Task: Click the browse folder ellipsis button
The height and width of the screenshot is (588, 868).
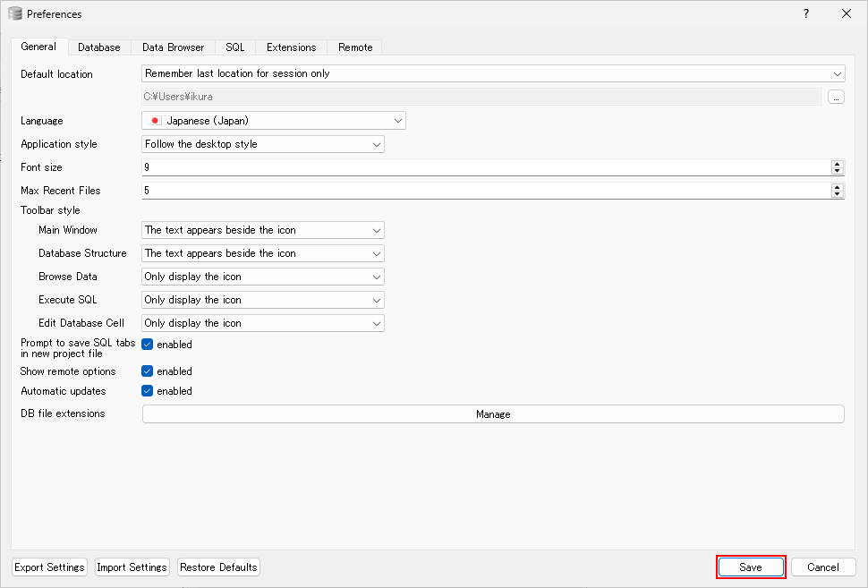Action: click(836, 98)
